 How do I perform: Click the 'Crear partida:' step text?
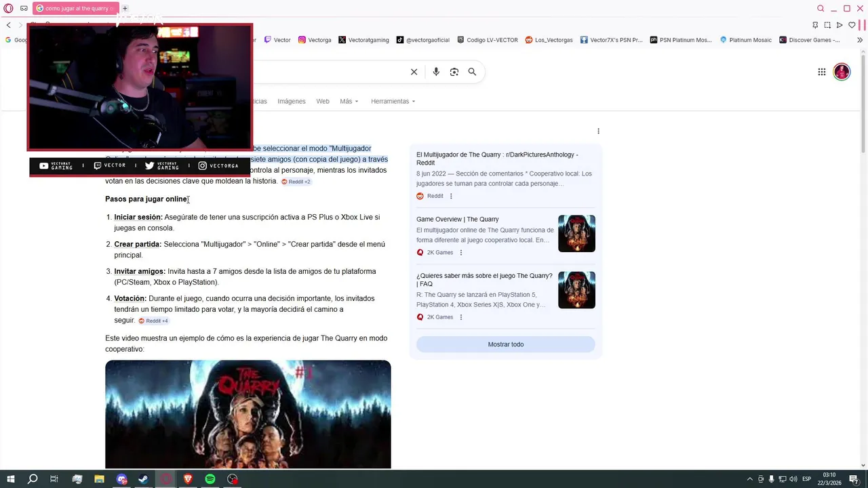138,244
